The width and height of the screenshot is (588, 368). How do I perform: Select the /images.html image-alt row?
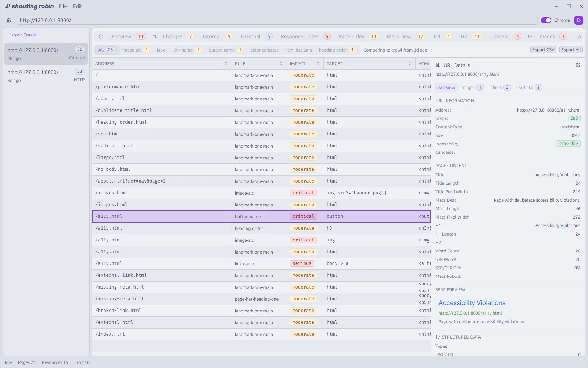click(x=261, y=193)
